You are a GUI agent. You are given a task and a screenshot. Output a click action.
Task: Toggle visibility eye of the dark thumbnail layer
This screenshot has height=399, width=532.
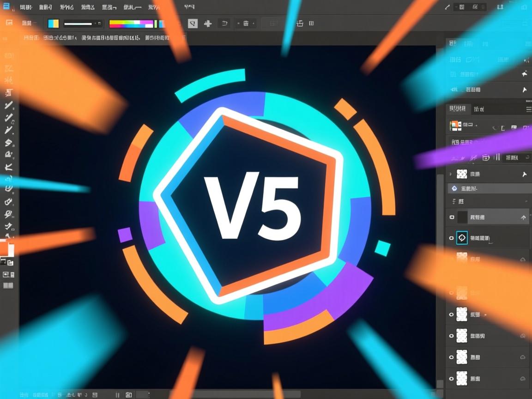tap(452, 217)
